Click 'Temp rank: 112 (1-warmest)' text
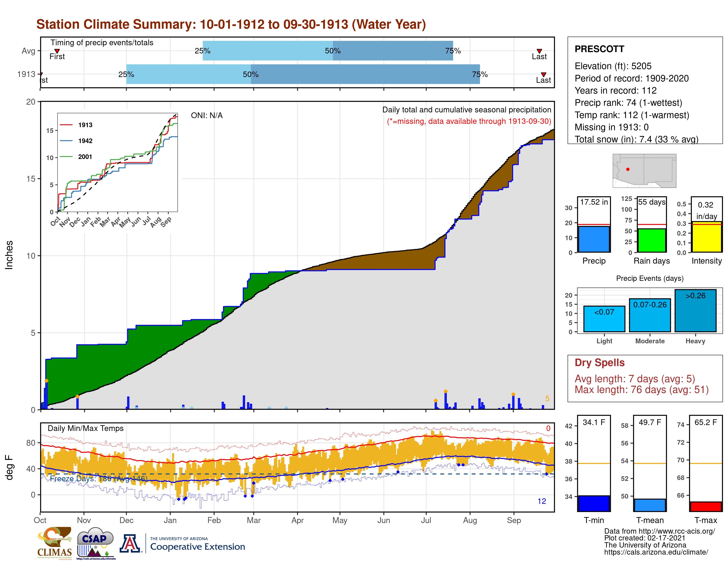728x563 pixels. pyautogui.click(x=632, y=115)
